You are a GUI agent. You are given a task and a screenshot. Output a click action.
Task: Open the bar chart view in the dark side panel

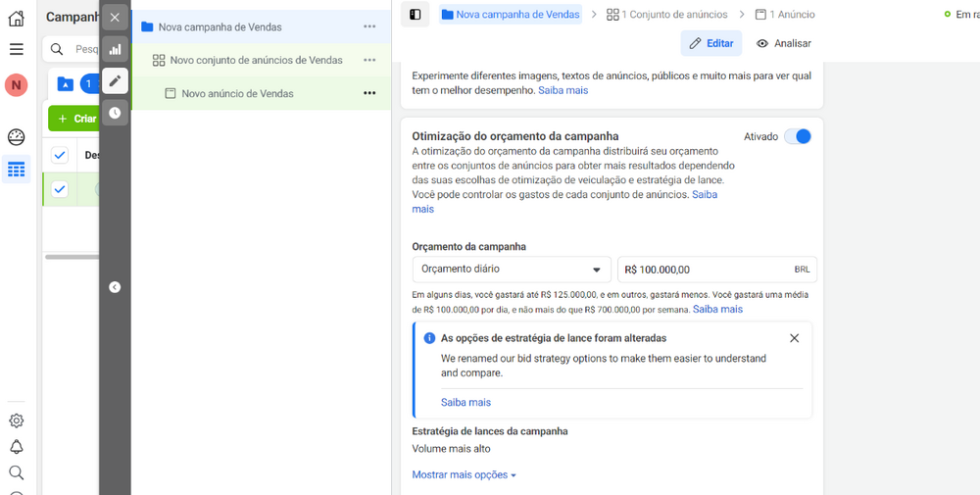[115, 49]
